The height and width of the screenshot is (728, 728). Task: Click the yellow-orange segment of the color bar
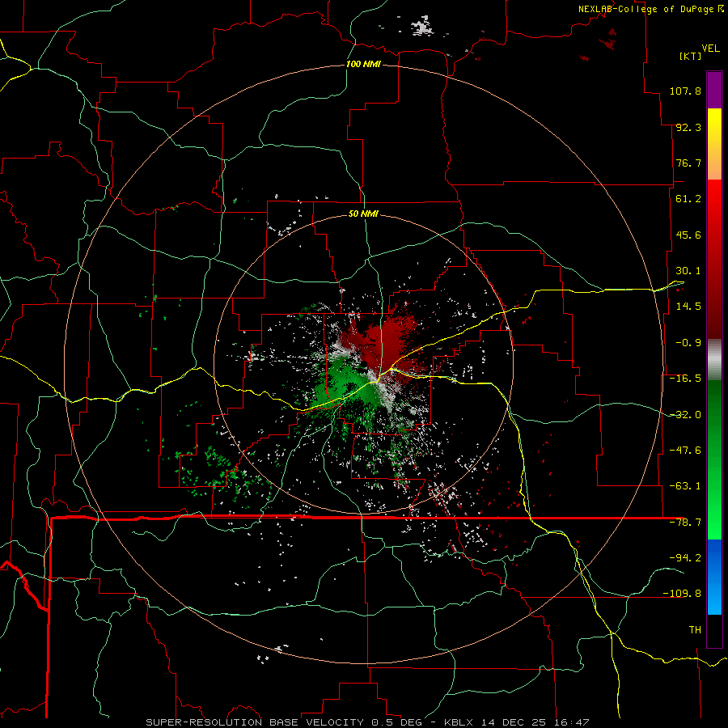[x=714, y=144]
